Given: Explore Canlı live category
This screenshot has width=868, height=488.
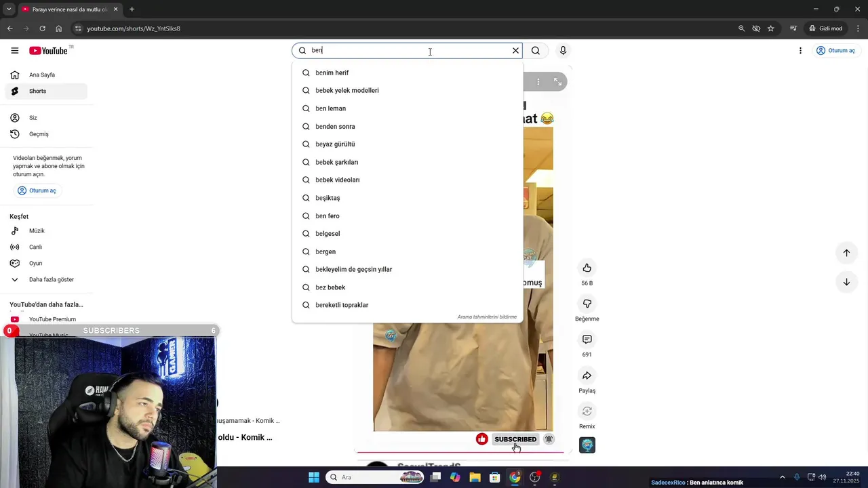Looking at the screenshot, I should click(46, 247).
